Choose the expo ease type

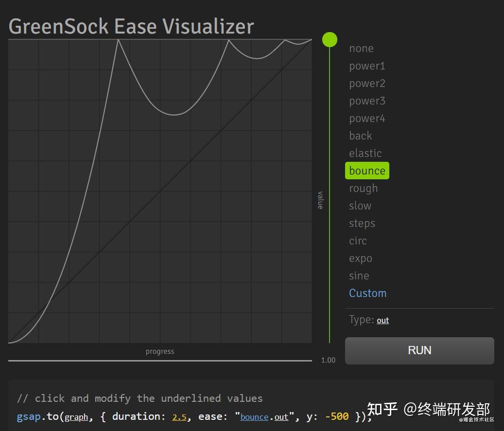(361, 258)
